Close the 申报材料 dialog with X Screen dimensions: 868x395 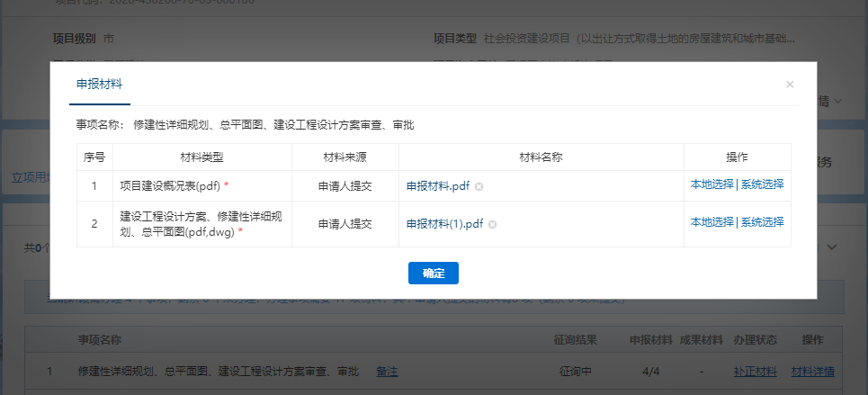coord(790,85)
